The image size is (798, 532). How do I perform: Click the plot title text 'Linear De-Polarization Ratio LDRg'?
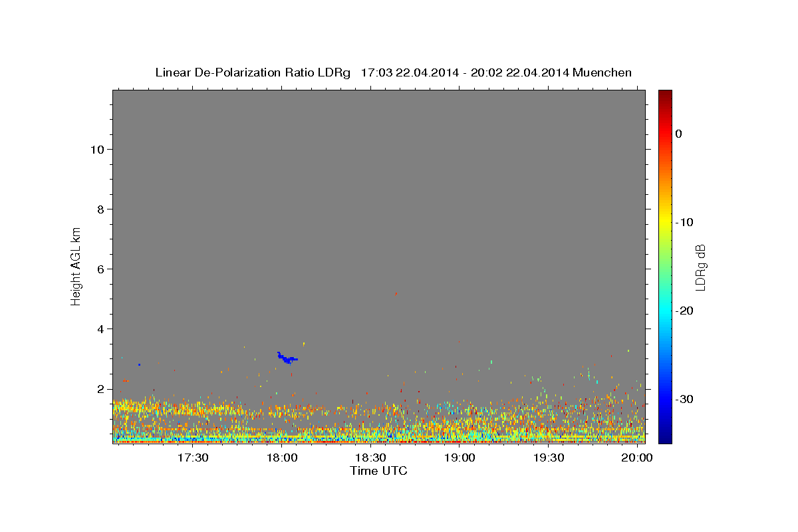pyautogui.click(x=253, y=72)
